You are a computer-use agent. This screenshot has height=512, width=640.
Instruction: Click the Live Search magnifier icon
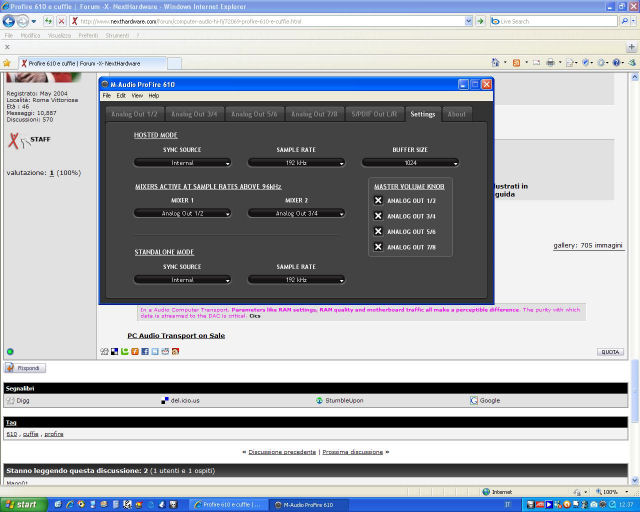624,21
